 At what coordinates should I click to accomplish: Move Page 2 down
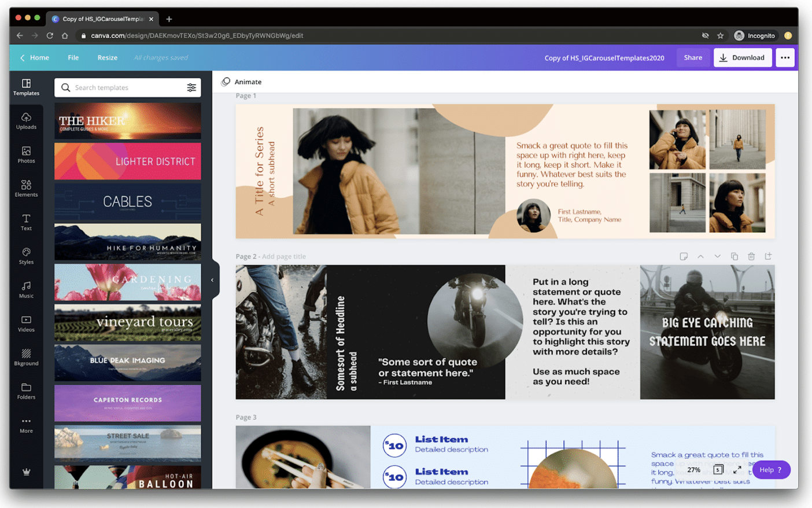[x=717, y=256]
